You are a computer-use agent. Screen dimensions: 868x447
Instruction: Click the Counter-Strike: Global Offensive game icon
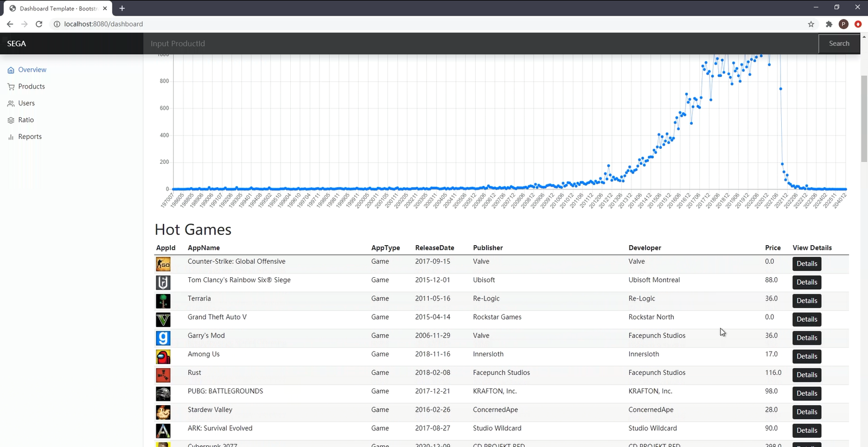[163, 264]
